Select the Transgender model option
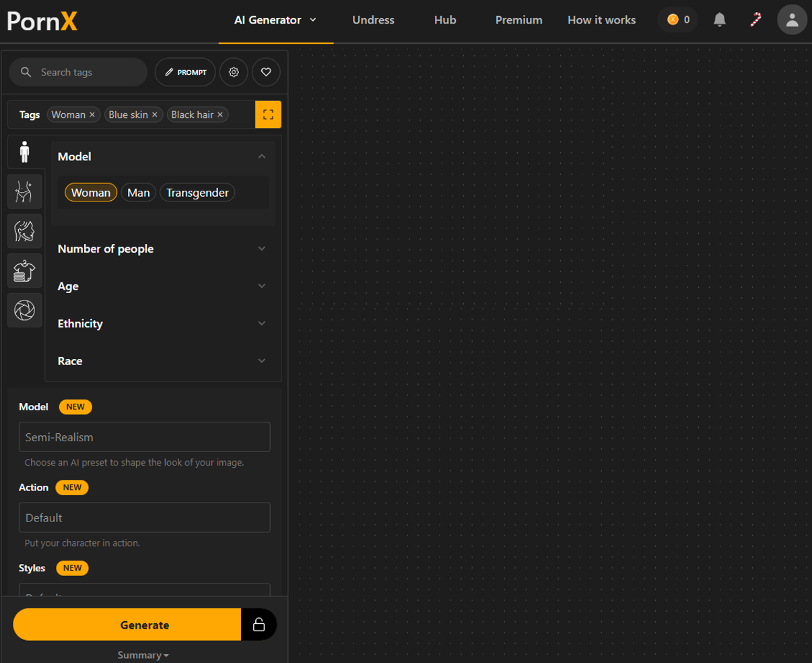Screen dimensions: 812x663 pyautogui.click(x=197, y=193)
